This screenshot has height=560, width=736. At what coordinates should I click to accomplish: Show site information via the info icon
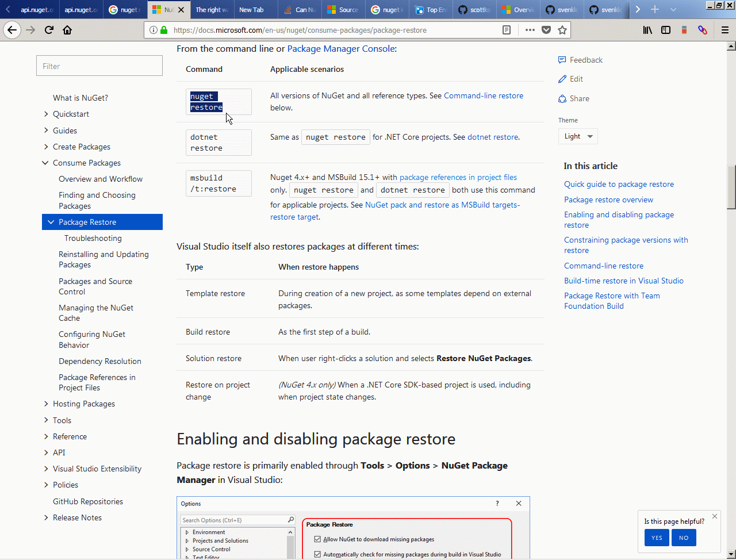point(153,30)
